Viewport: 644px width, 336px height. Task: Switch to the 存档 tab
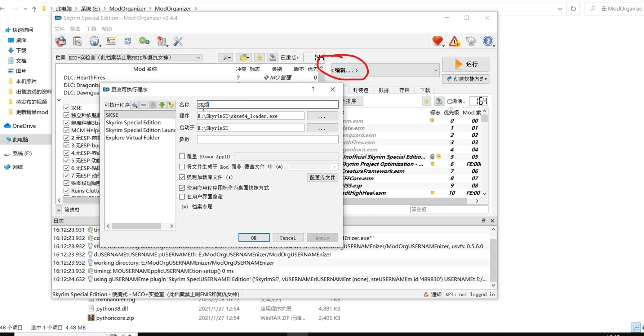(x=404, y=90)
